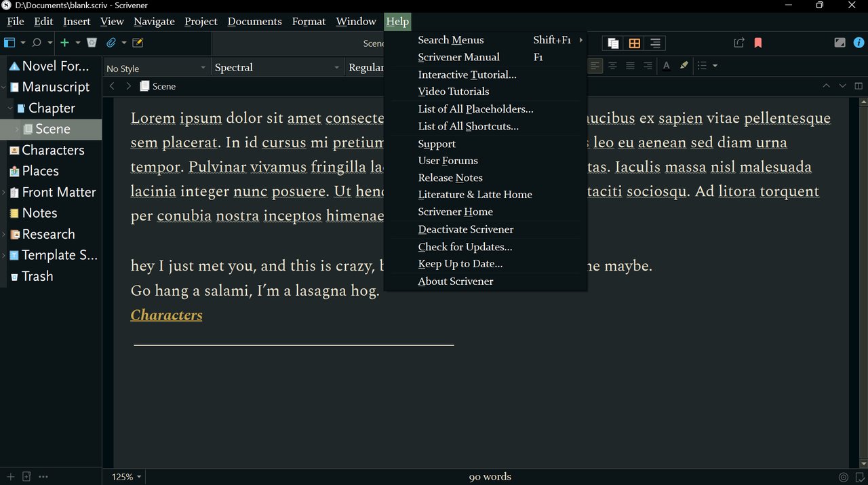Image resolution: width=868 pixels, height=485 pixels.
Task: Collapse the Manuscript folder arrow
Action: 4,87
